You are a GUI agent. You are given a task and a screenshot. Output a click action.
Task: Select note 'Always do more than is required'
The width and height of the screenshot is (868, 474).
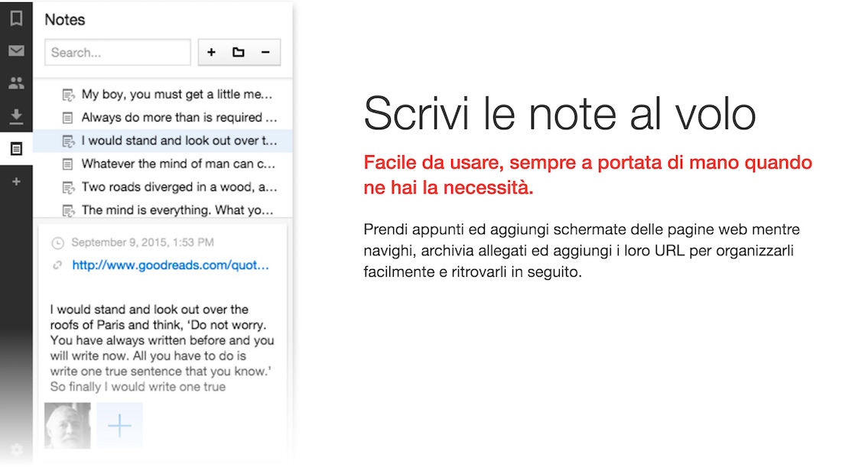[177, 118]
